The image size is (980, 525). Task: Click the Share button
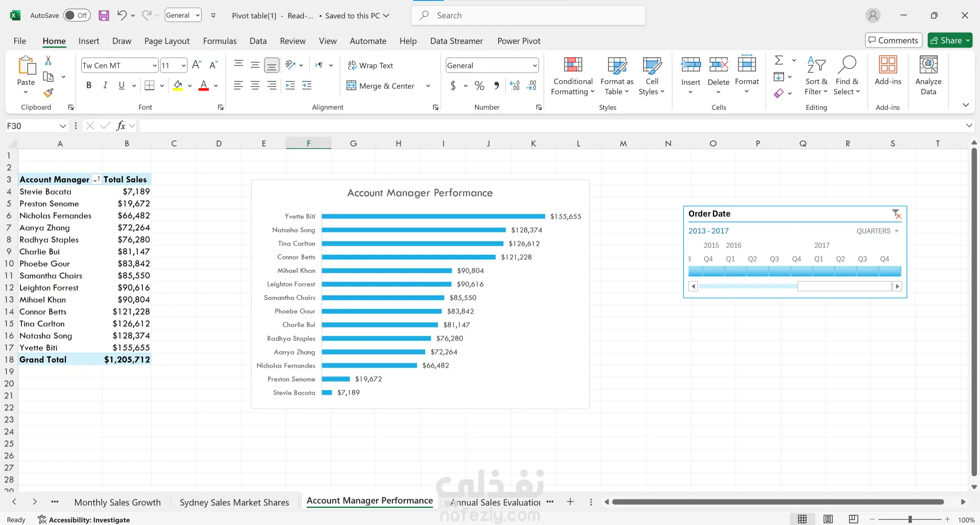[x=947, y=40]
